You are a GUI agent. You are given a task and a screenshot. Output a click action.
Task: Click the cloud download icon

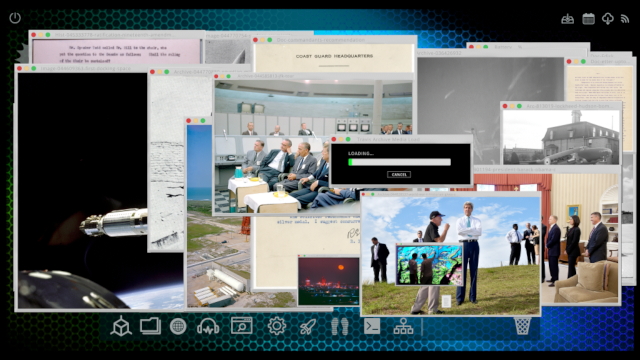(x=608, y=19)
